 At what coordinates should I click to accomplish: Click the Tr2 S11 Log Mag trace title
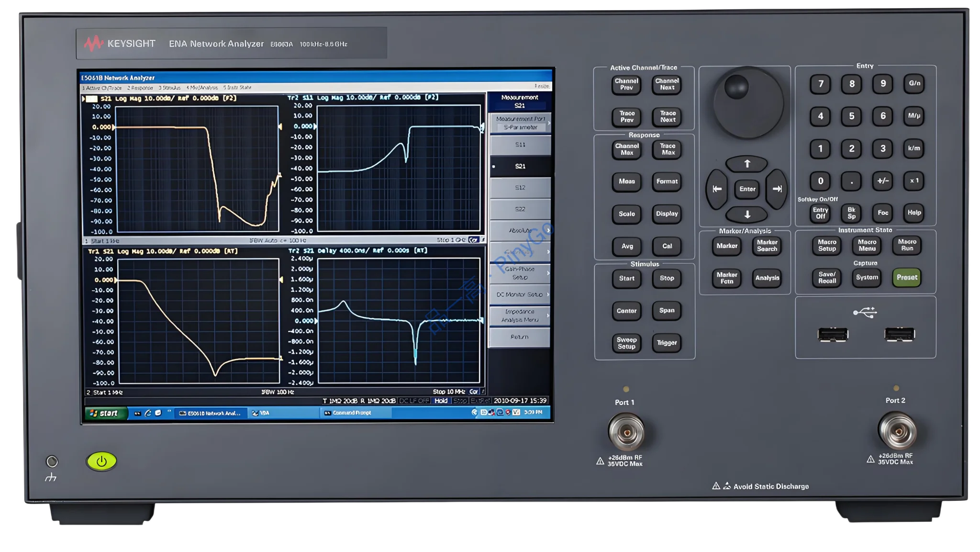coord(363,97)
